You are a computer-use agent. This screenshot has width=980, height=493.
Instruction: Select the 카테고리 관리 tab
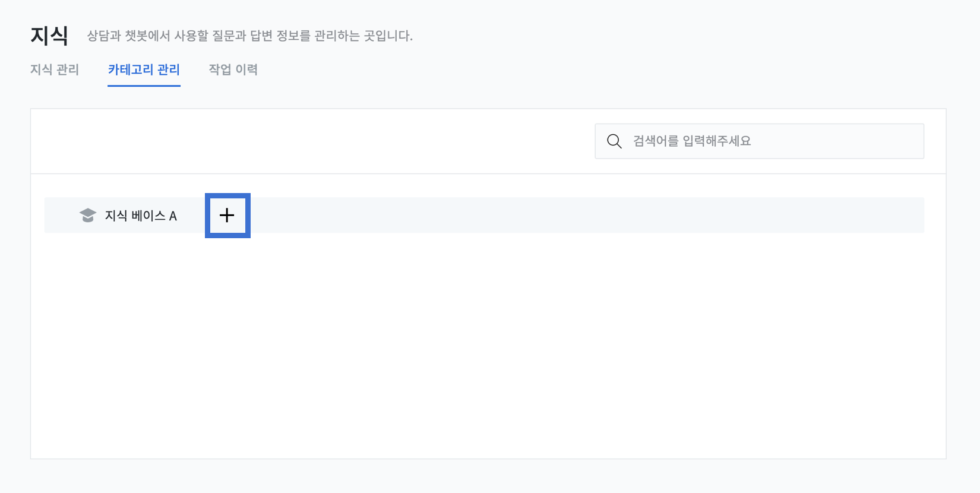pyautogui.click(x=144, y=69)
